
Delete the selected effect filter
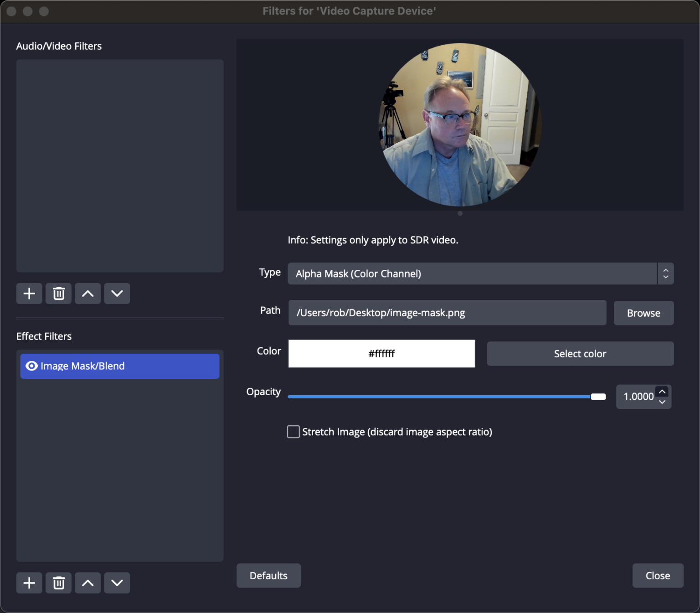point(58,583)
